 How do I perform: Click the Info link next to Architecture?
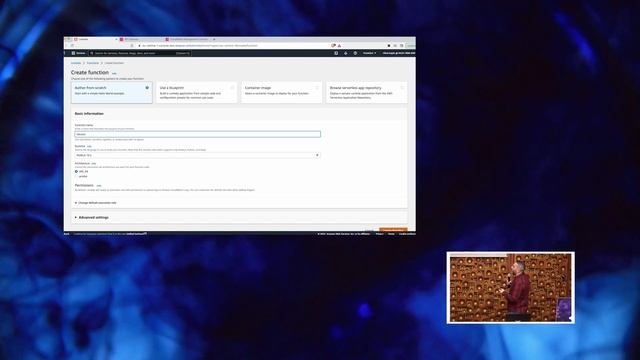coord(93,163)
